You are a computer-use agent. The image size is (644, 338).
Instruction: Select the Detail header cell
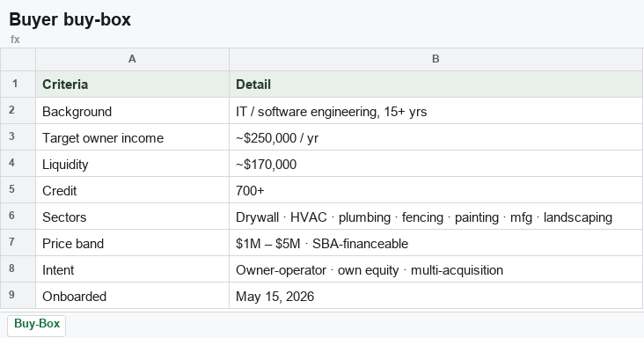(x=435, y=84)
